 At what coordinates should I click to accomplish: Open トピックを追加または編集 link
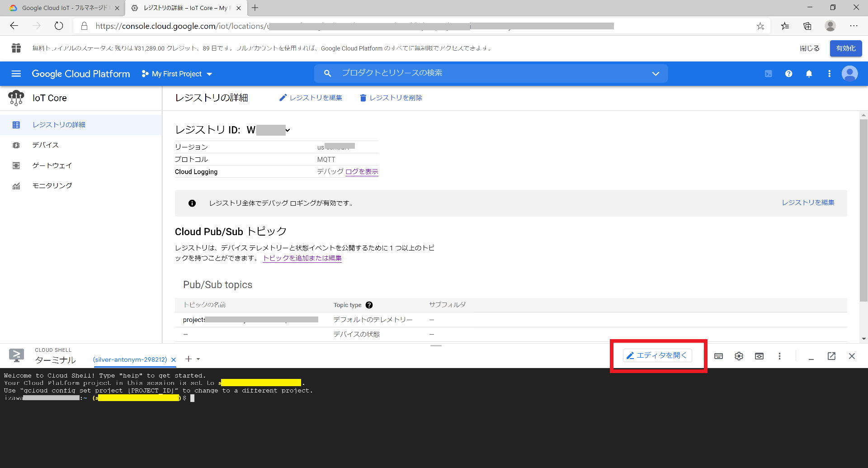[302, 258]
